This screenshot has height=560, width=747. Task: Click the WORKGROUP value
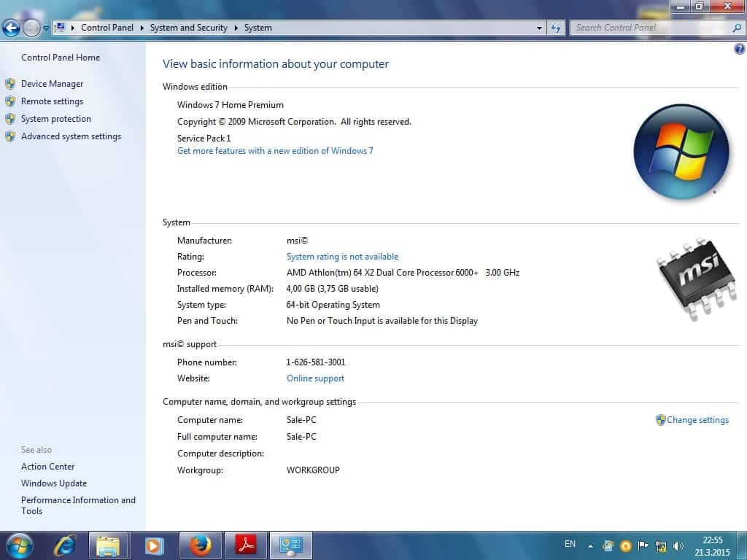[x=313, y=470]
